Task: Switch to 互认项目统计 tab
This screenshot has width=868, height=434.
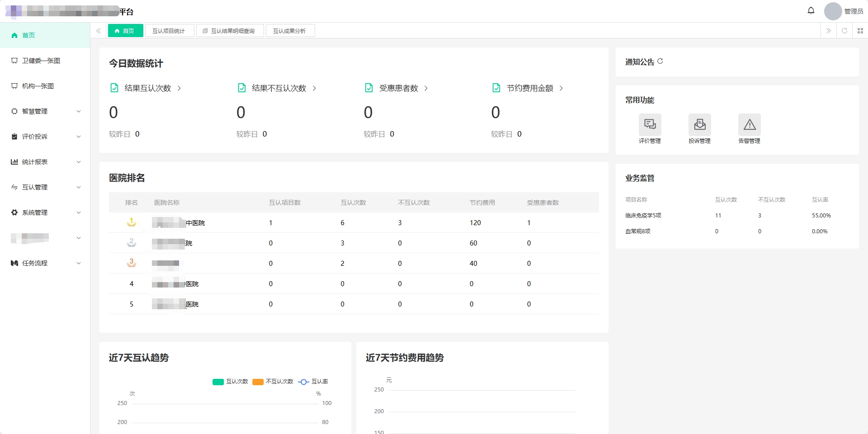Action: point(169,31)
